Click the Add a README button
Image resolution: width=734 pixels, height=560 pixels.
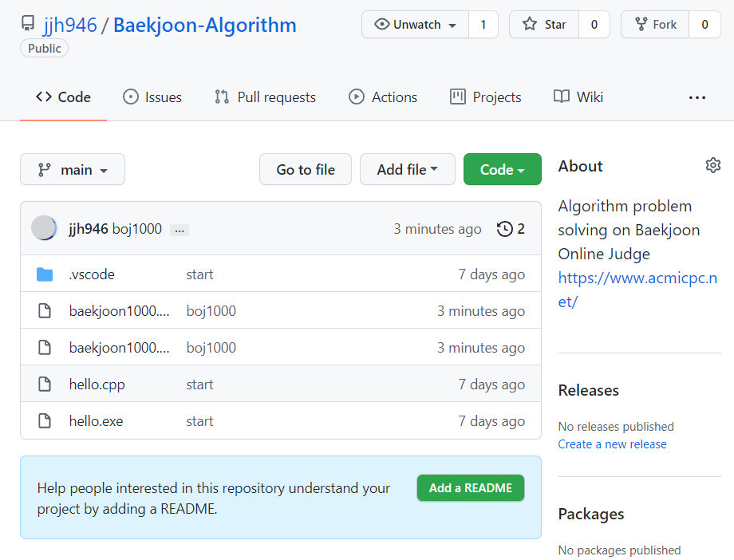pyautogui.click(x=471, y=488)
